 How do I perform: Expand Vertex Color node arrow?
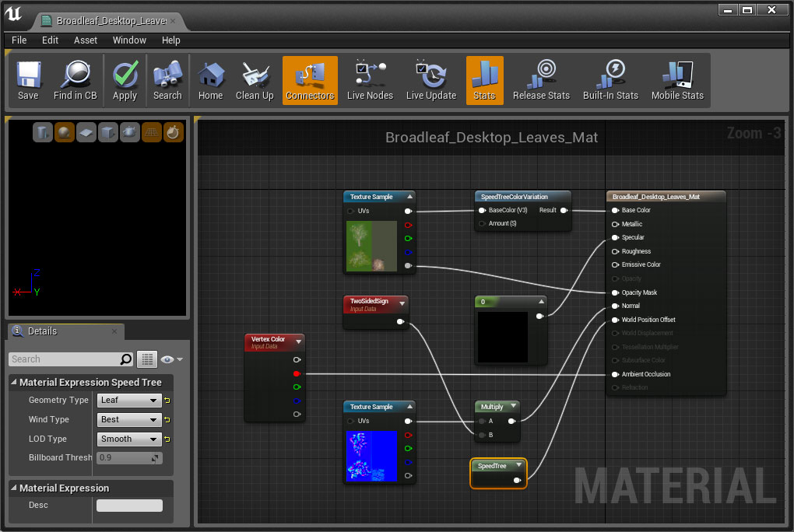click(x=299, y=341)
